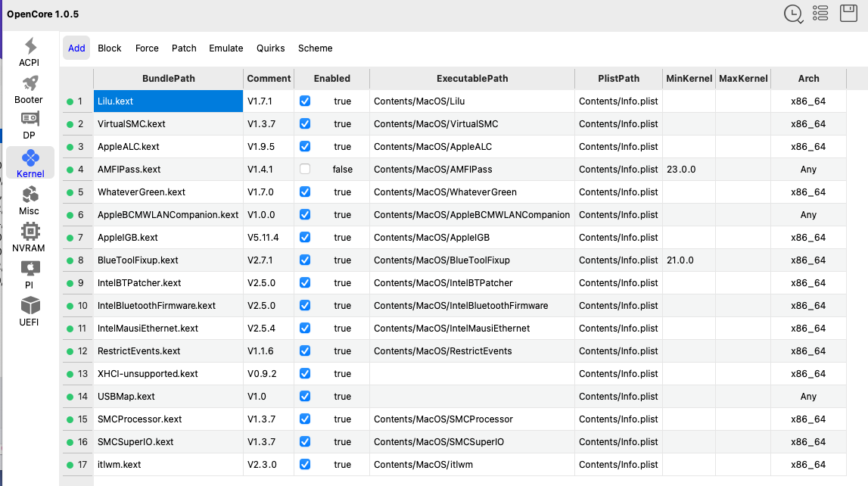
Task: Click the MinKernel column header
Action: 689,78
